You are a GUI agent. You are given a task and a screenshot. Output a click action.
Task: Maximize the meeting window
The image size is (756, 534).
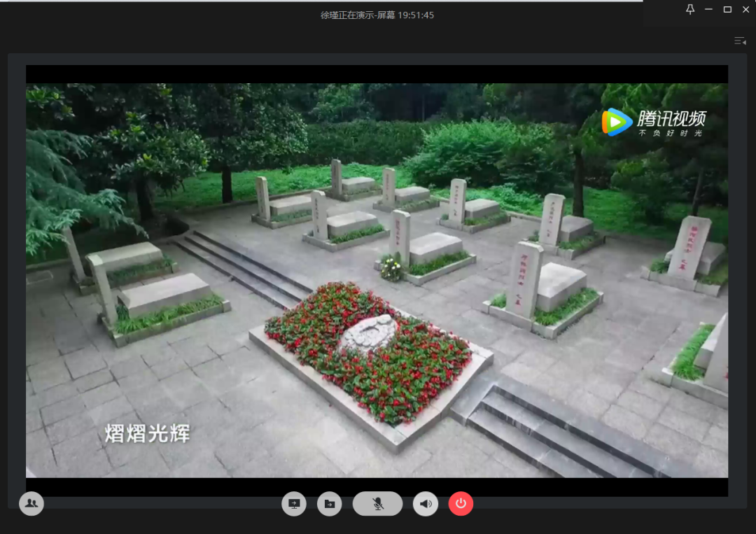(727, 9)
